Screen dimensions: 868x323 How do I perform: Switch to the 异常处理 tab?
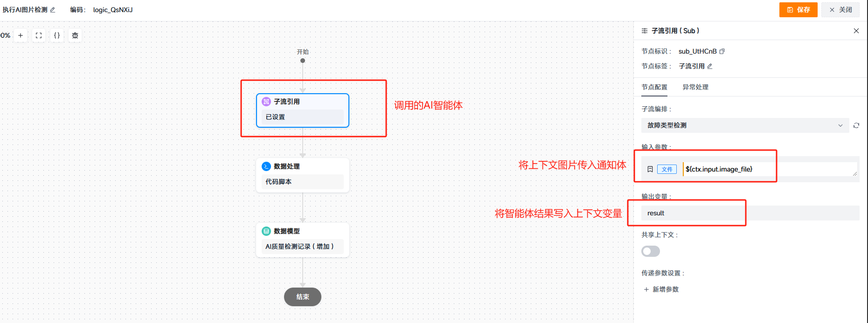(x=695, y=87)
